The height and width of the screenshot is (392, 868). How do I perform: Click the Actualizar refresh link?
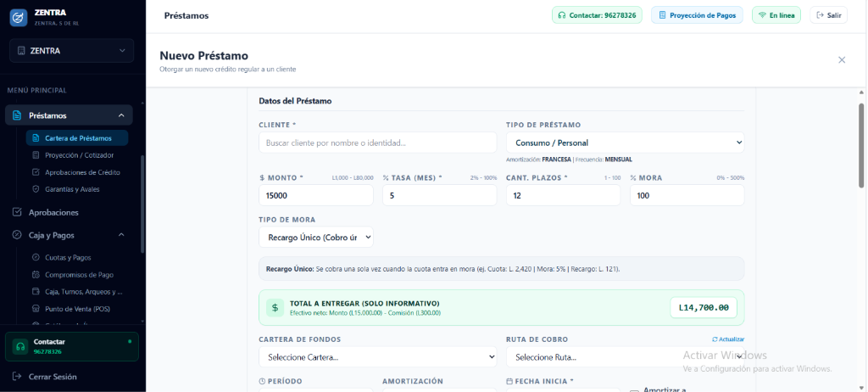[728, 339]
